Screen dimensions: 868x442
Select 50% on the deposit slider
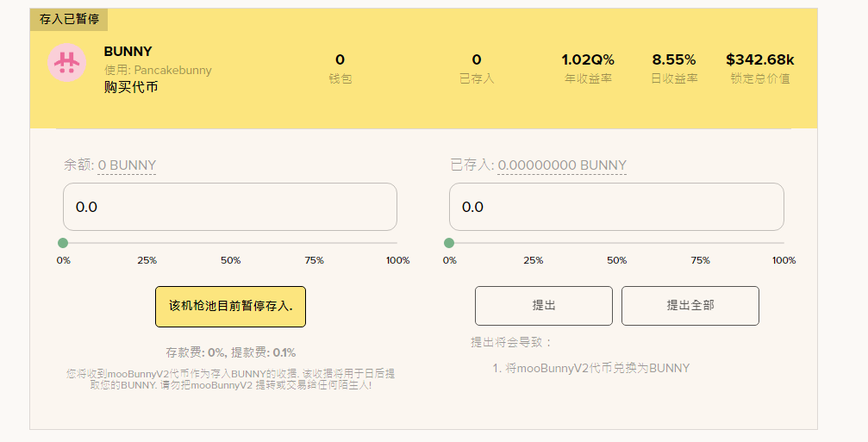(230, 260)
